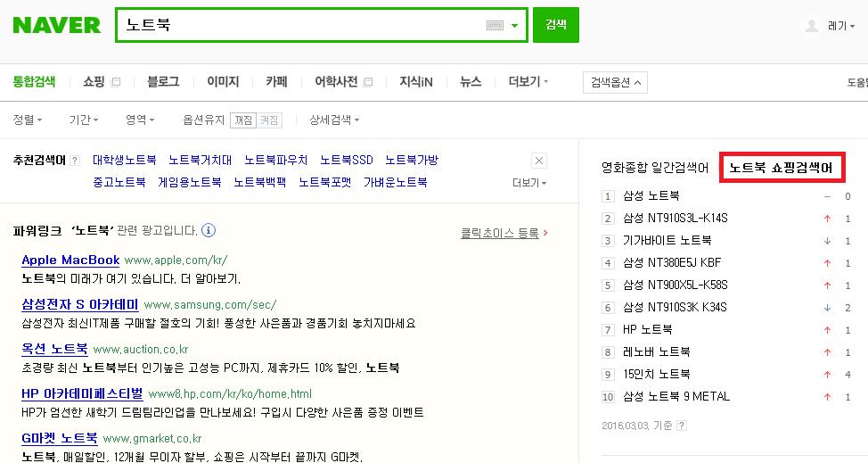Select the 영화종합 일간검색어 tab

(655, 168)
